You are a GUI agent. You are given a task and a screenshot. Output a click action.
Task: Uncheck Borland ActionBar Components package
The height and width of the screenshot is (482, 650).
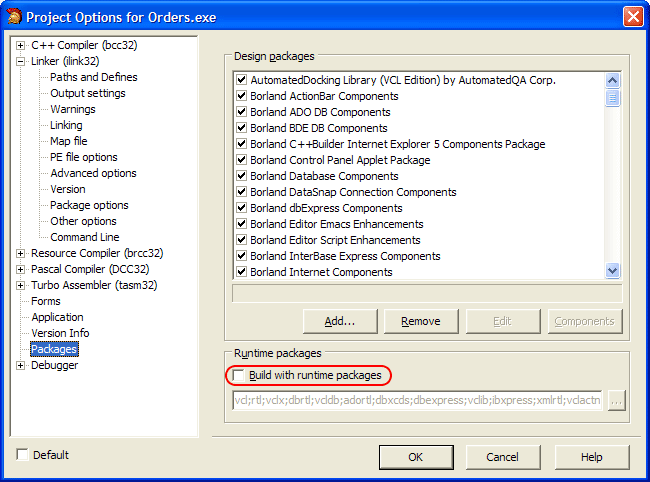coord(241,96)
